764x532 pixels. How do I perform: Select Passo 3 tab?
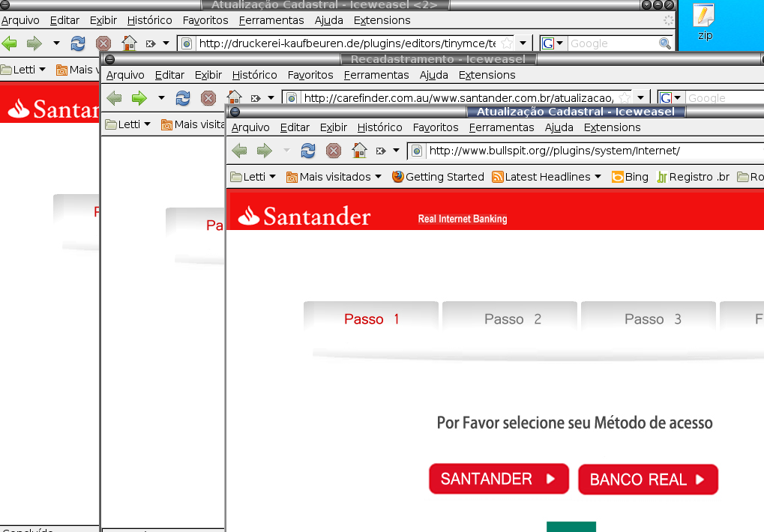click(649, 318)
